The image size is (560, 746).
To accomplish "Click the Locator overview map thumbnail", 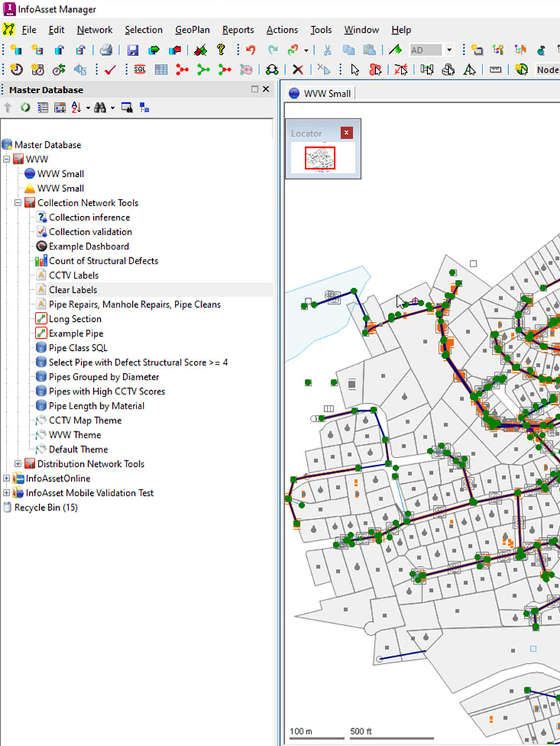I will tap(321, 158).
